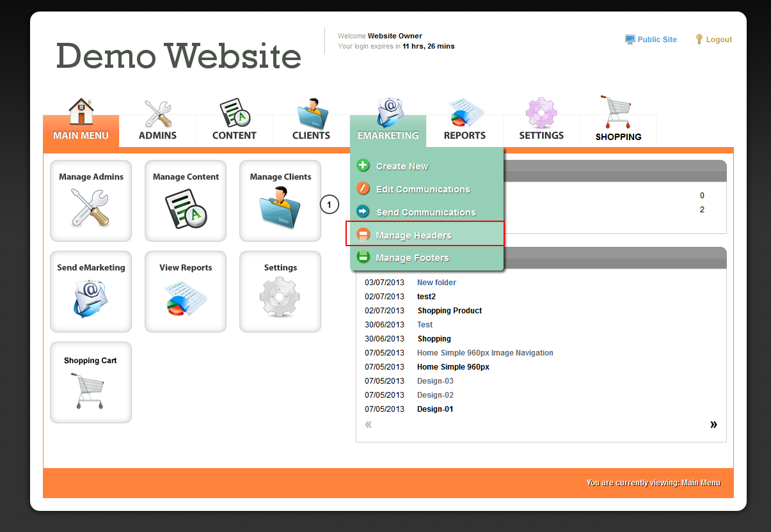Select Send Communications menu entry
Screen dimensions: 771x532
click(x=425, y=212)
